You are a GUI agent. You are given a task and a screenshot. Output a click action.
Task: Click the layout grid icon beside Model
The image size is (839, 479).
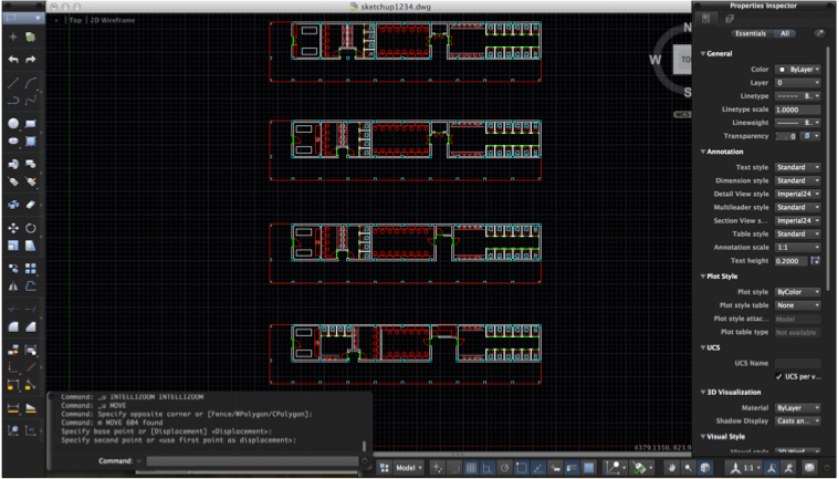384,468
